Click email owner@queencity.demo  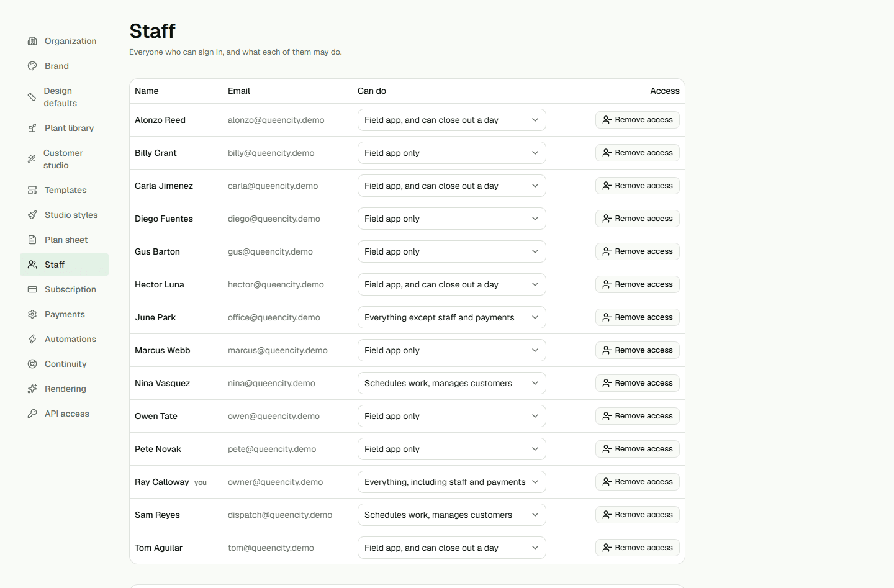(275, 482)
